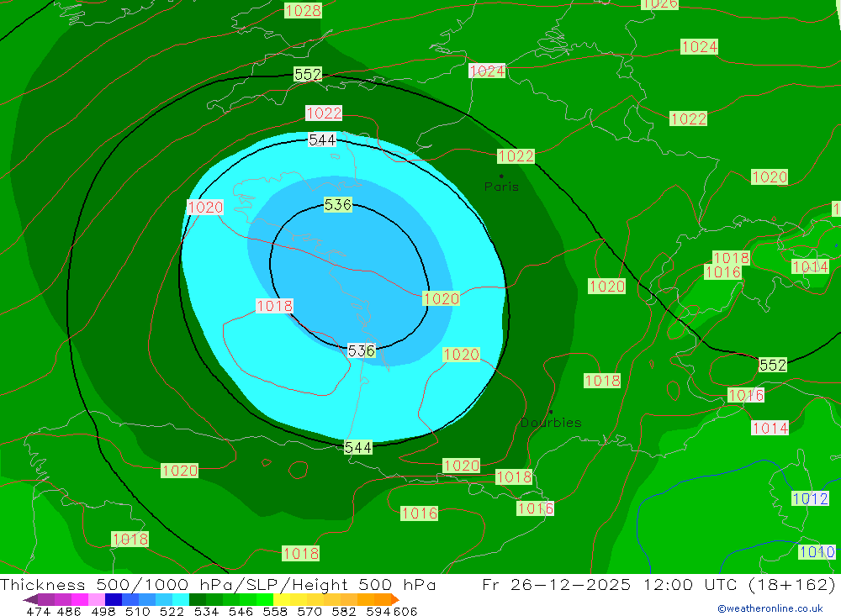
Task: Click the 486 legend value
Action: [69, 612]
